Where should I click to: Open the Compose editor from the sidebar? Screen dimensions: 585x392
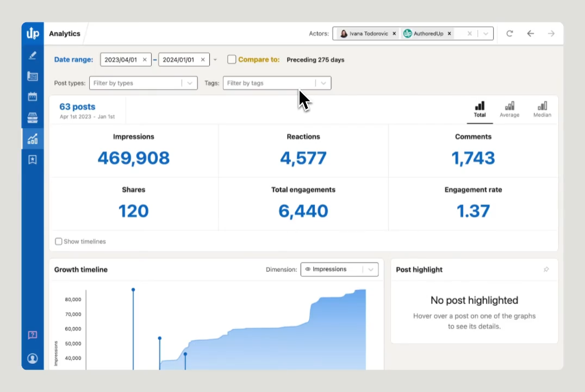[x=32, y=55]
